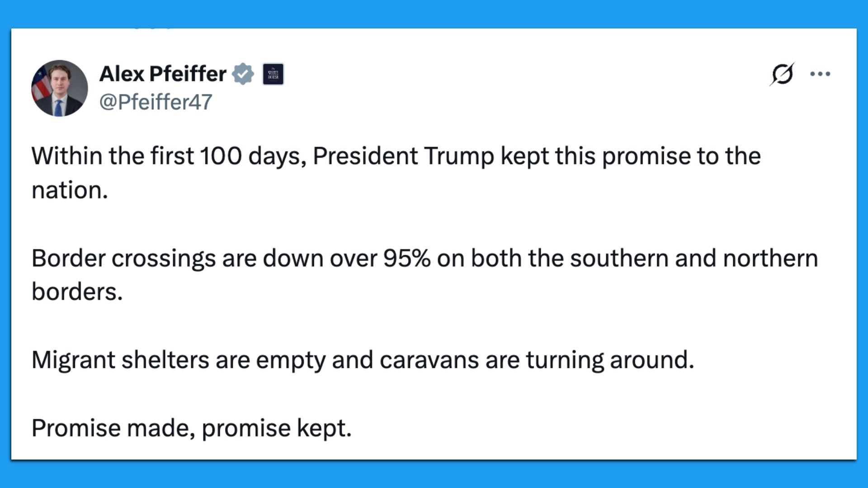Image resolution: width=868 pixels, height=488 pixels.
Task: Open the @Pfeiffer47 handle link
Action: coord(156,102)
